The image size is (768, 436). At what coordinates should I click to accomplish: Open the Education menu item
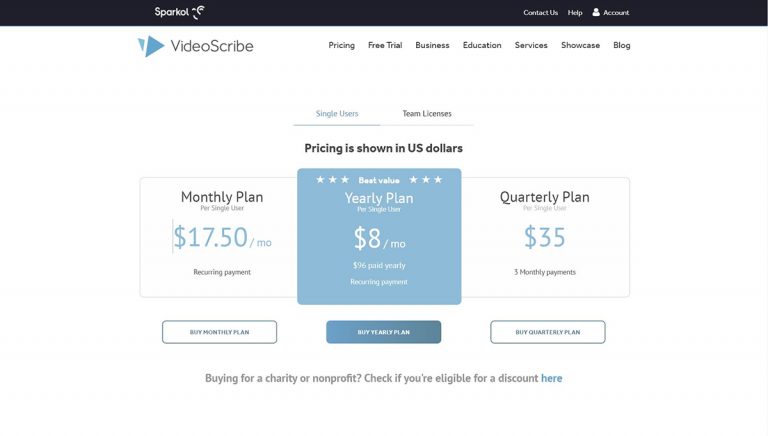(x=482, y=45)
